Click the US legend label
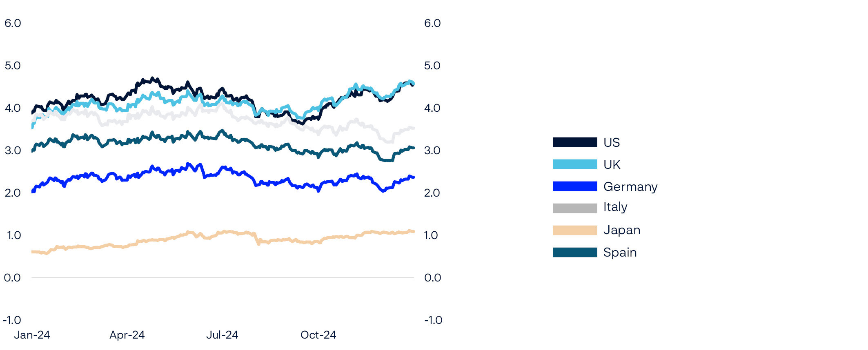The image size is (868, 350). click(x=611, y=142)
